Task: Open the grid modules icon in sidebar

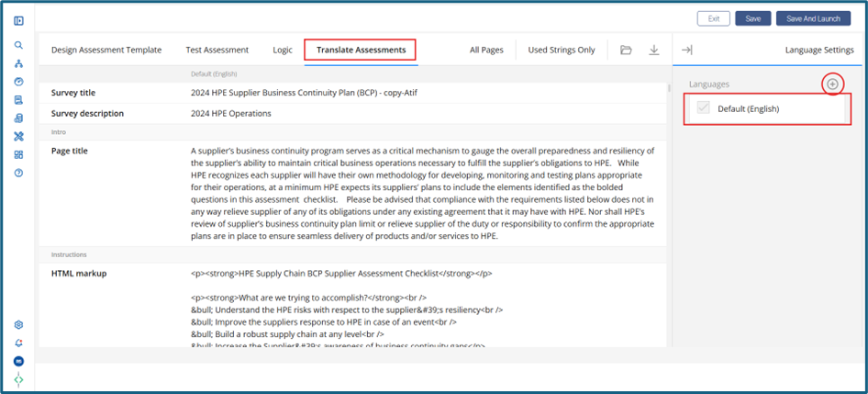Action: click(x=18, y=154)
